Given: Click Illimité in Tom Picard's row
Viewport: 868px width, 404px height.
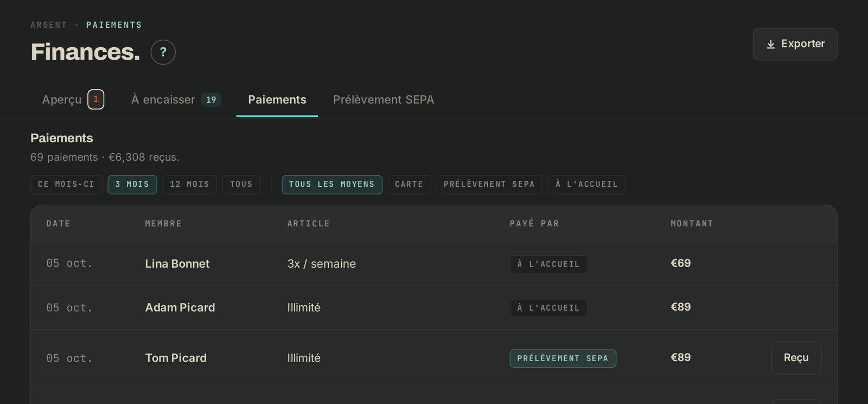Looking at the screenshot, I should 304,358.
